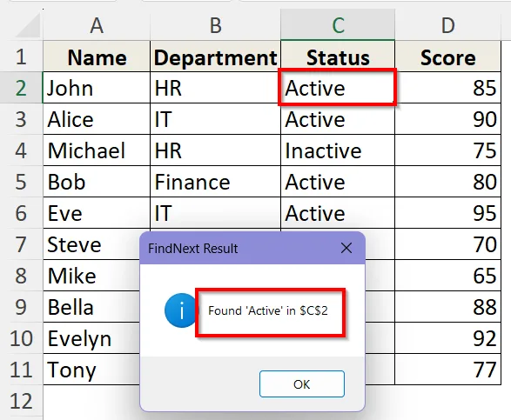Select column A header

click(97, 25)
